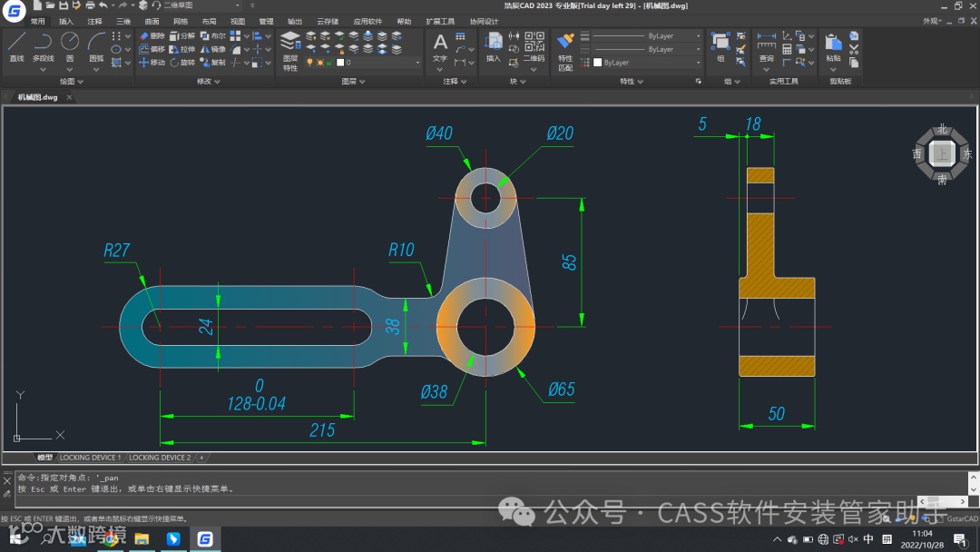Image resolution: width=980 pixels, height=552 pixels.
Task: Switch to LOCKING DEVICE 1 layout tab
Action: (x=89, y=458)
